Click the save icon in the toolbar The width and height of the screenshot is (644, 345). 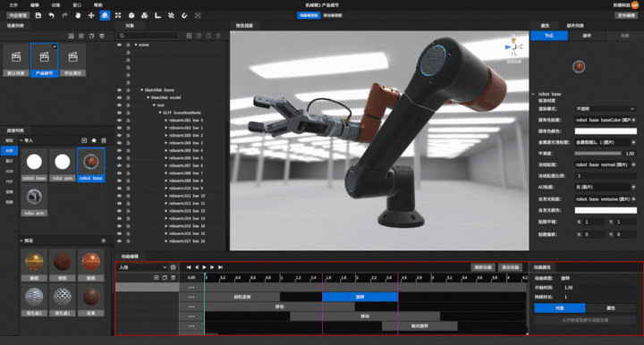click(x=38, y=15)
